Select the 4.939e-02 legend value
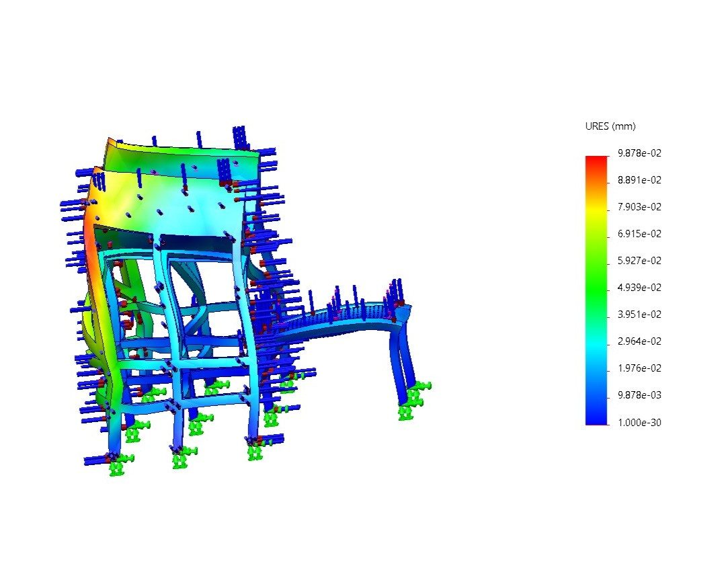The image size is (728, 582). [639, 288]
